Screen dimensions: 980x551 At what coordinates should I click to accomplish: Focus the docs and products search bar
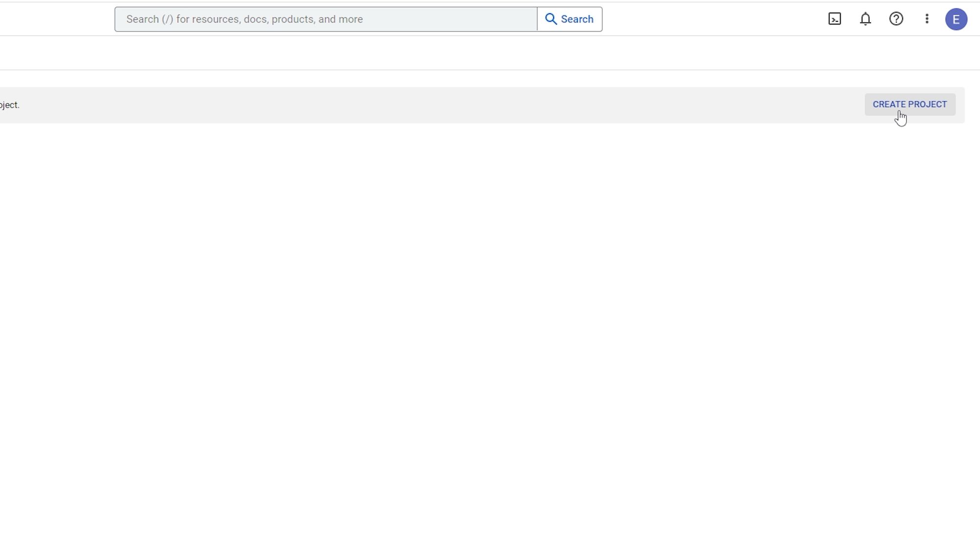click(325, 19)
